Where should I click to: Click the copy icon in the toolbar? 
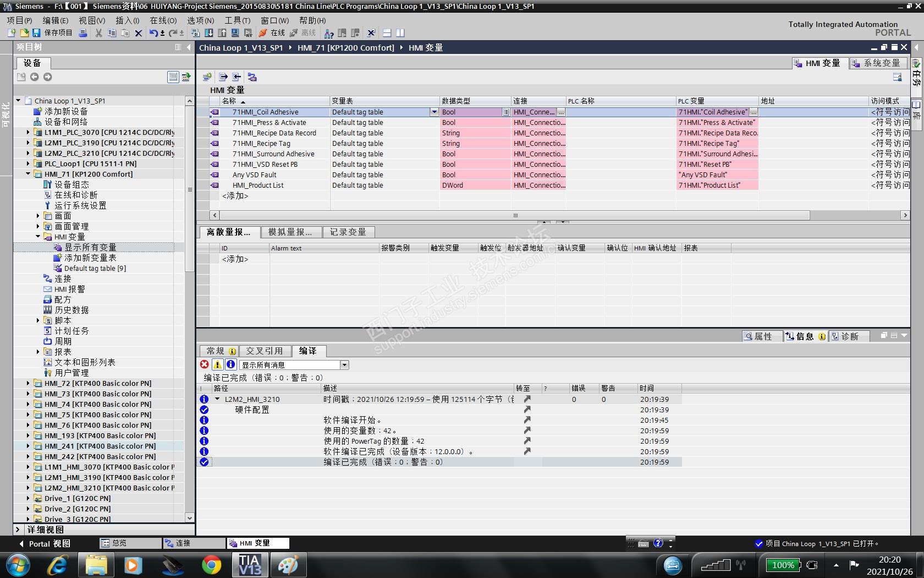[x=112, y=33]
